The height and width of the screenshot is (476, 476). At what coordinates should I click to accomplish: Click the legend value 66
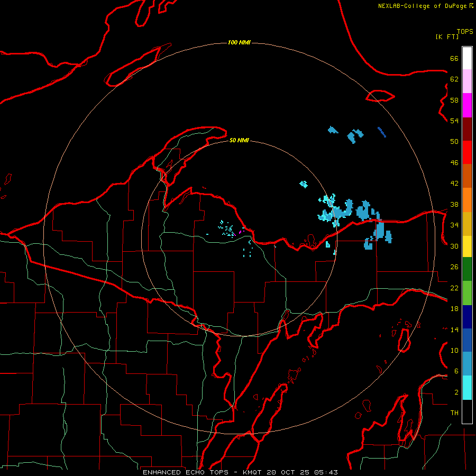[454, 58]
